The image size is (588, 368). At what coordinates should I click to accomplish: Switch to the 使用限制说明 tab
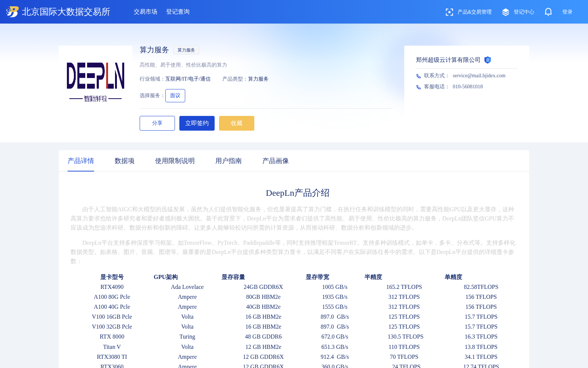[175, 161]
